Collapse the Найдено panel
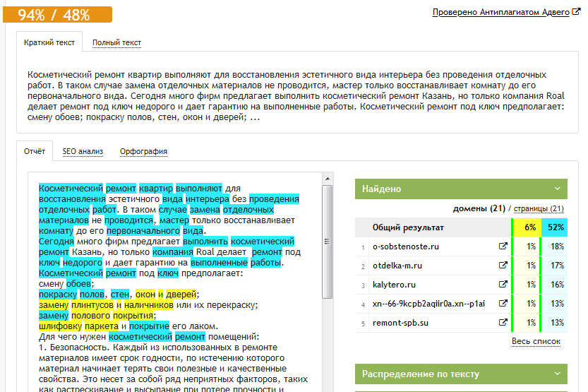The width and height of the screenshot is (588, 392). (x=557, y=189)
